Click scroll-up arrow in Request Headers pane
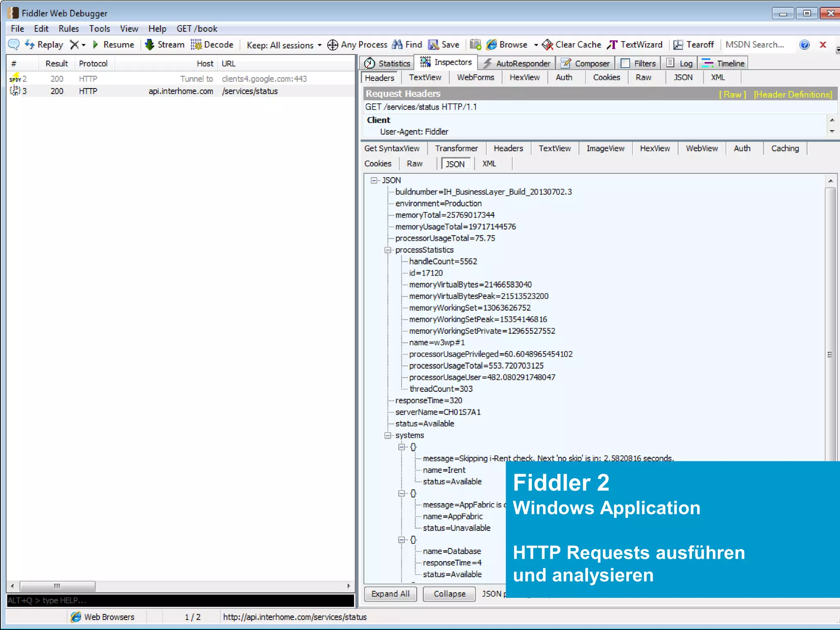This screenshot has width=840, height=630. point(832,120)
